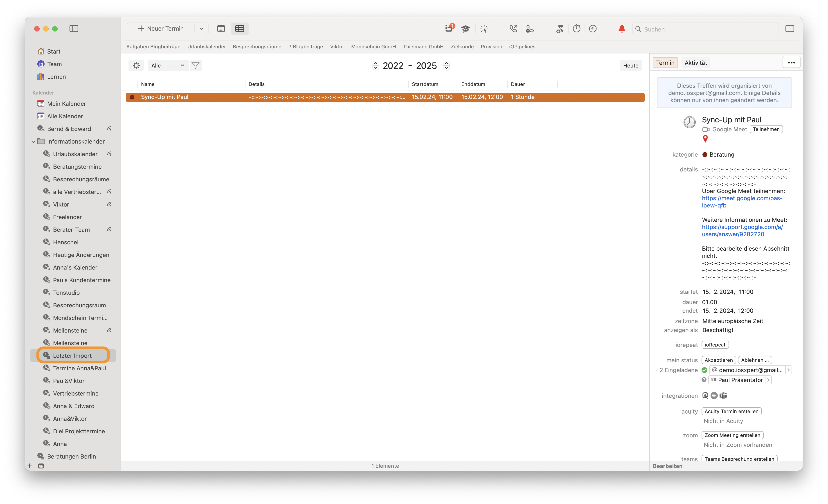828x504 pixels.
Task: Collapse the 2 Eingeladene list
Action: (656, 370)
